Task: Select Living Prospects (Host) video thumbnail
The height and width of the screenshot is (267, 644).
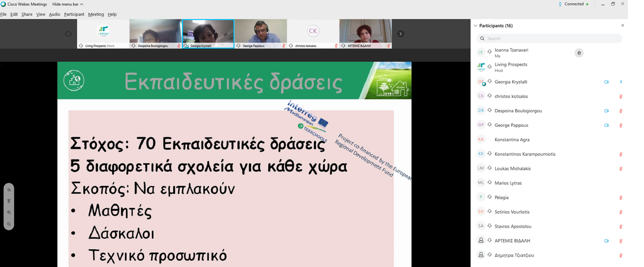Action: pos(103,34)
